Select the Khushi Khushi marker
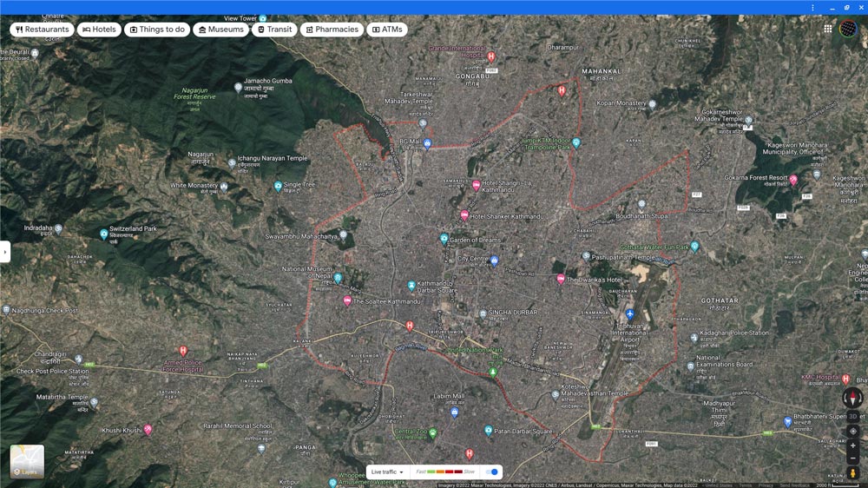868x488 pixels. pyautogui.click(x=148, y=429)
